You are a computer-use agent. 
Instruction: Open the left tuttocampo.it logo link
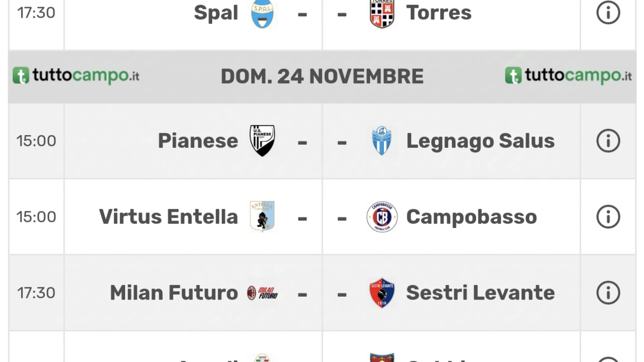pos(76,75)
